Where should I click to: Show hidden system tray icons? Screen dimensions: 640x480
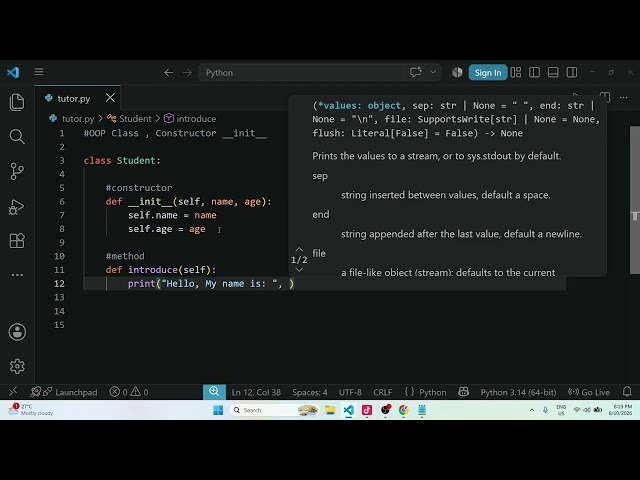pyautogui.click(x=531, y=410)
